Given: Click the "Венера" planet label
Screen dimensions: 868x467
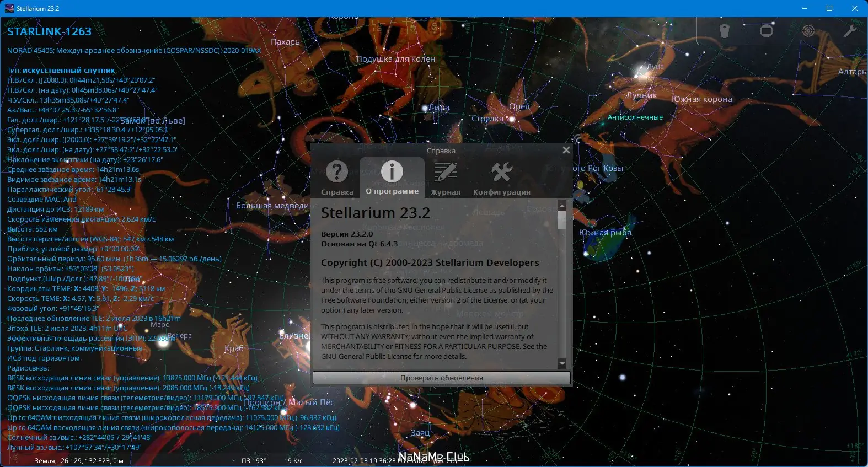Looking at the screenshot, I should click(x=179, y=336).
